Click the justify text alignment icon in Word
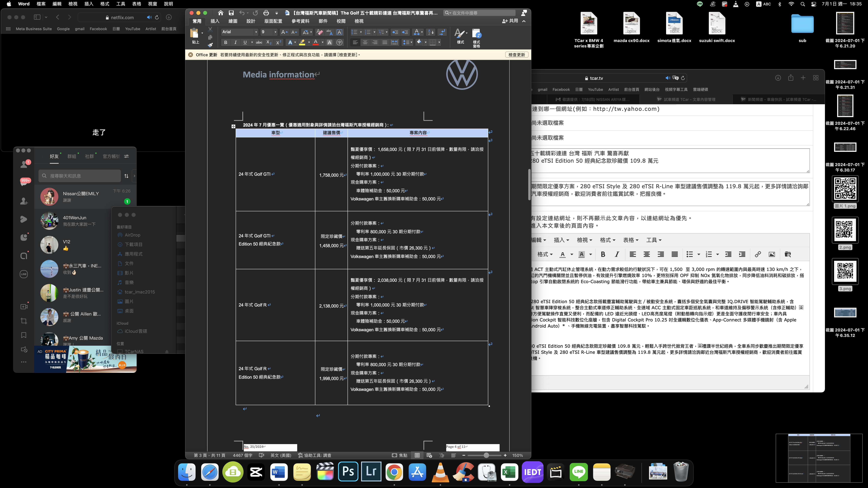 tap(385, 42)
